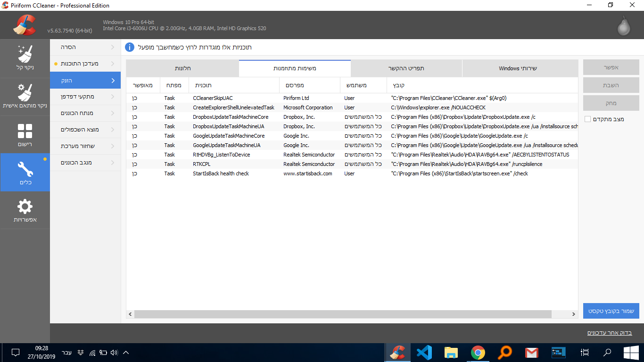Click the מחק (Delete) button
The height and width of the screenshot is (362, 644).
coord(611,103)
